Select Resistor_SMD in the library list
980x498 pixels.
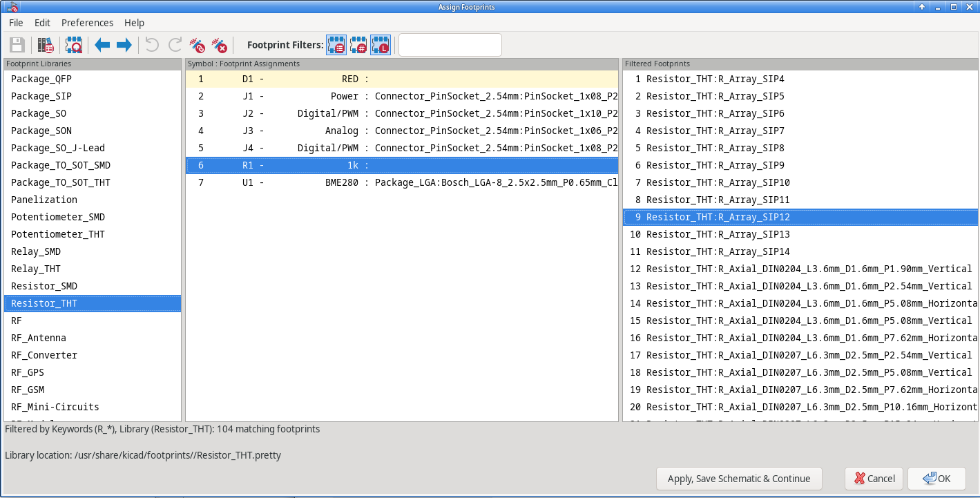[44, 286]
